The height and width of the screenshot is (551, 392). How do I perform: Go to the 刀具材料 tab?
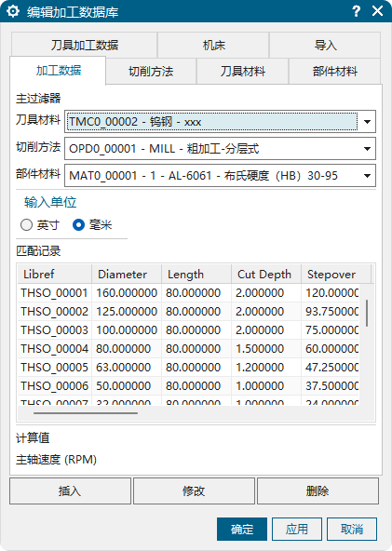click(243, 72)
